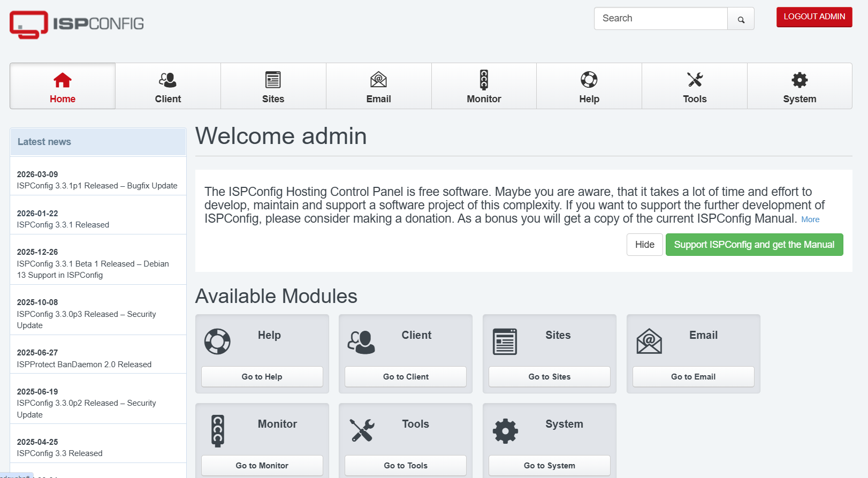This screenshot has height=478, width=868.
Task: Click the Go to System button
Action: tap(550, 466)
